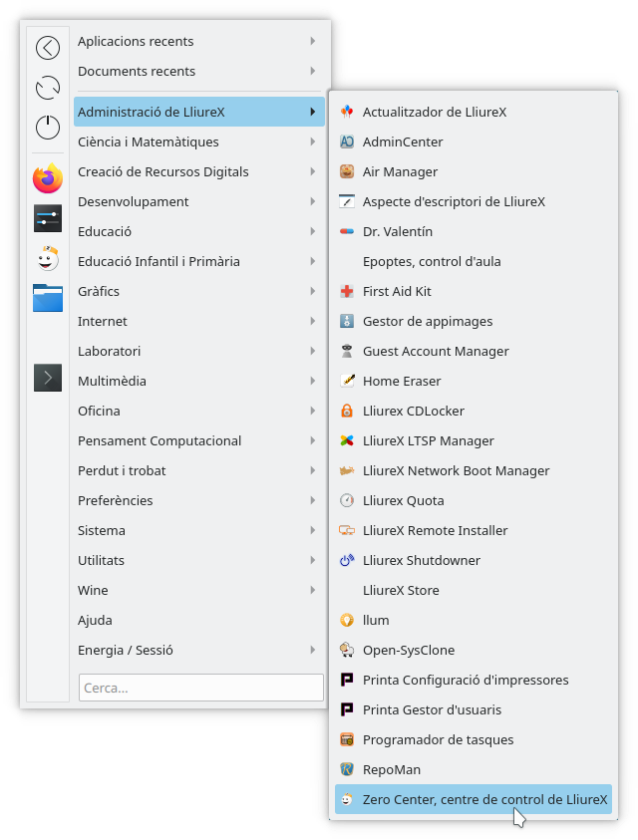Open the file manager folder icon
The height and width of the screenshot is (840, 638).
pyautogui.click(x=48, y=297)
